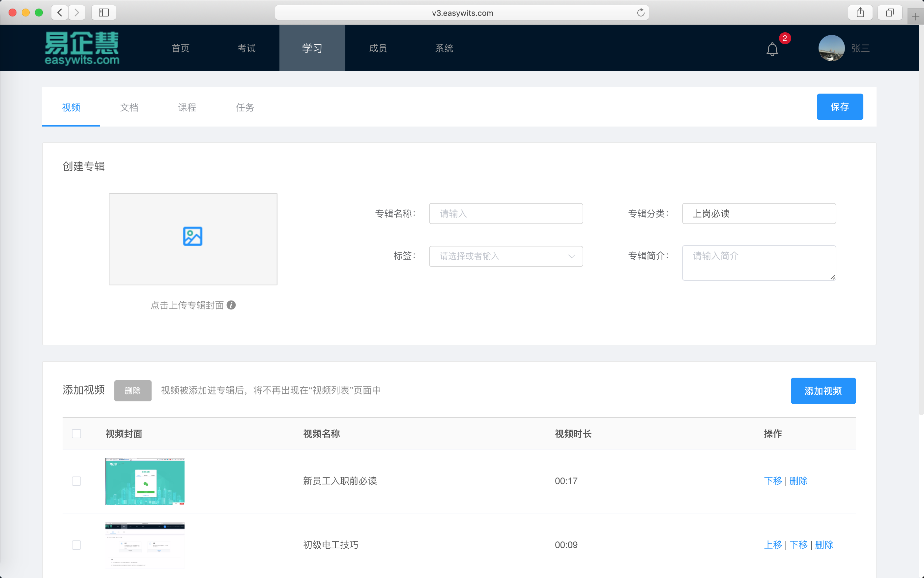Click the easywits.com logo
924x578 pixels.
pyautogui.click(x=82, y=48)
